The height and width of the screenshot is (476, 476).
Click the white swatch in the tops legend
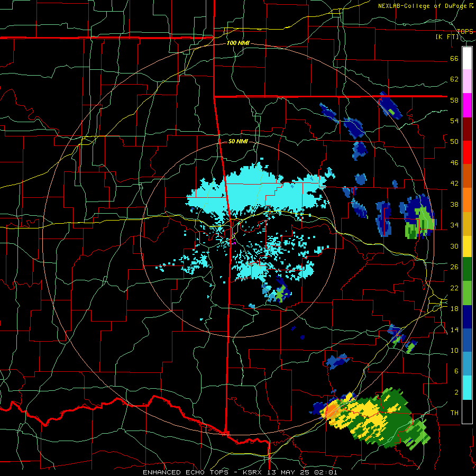467,58
